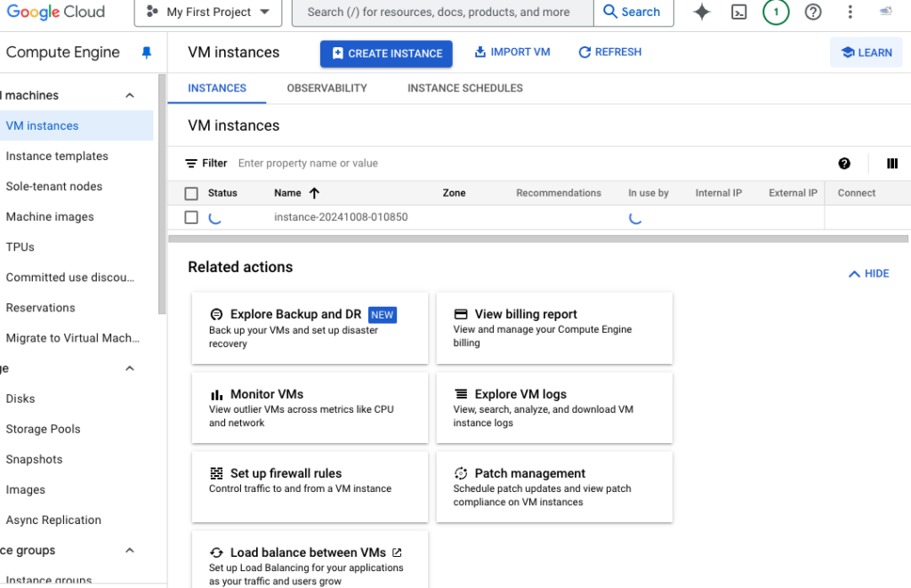Switch to Observability tab
This screenshot has height=588, width=911.
click(327, 88)
